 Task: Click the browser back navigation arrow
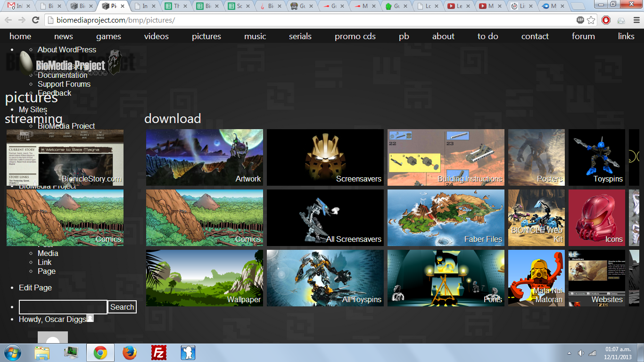point(8,20)
